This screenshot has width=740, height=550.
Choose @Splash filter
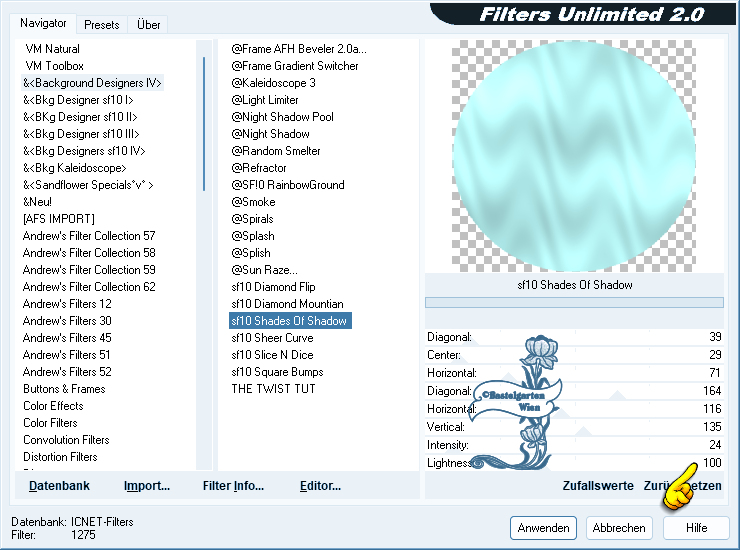(252, 236)
